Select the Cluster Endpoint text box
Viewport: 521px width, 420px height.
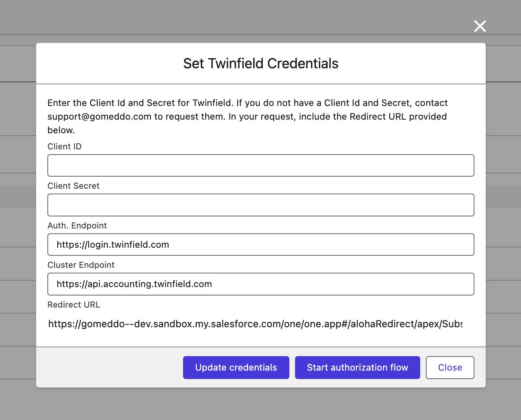[x=260, y=284]
